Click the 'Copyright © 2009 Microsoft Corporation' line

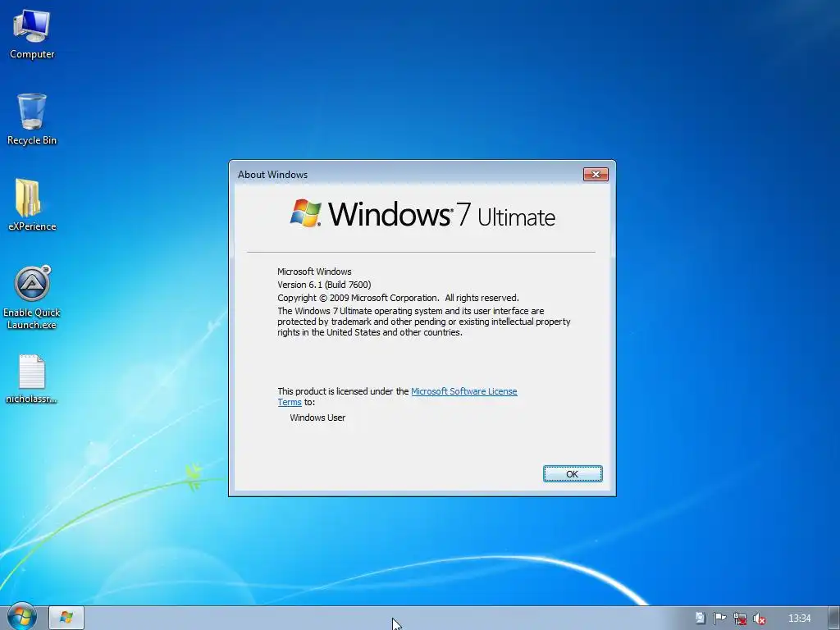click(x=398, y=298)
